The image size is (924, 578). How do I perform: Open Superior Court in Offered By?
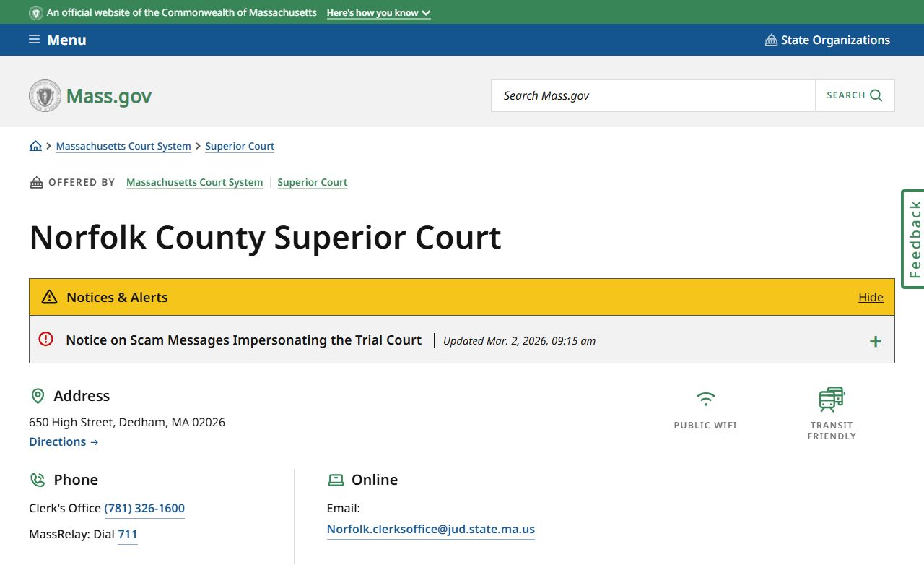[x=313, y=182]
